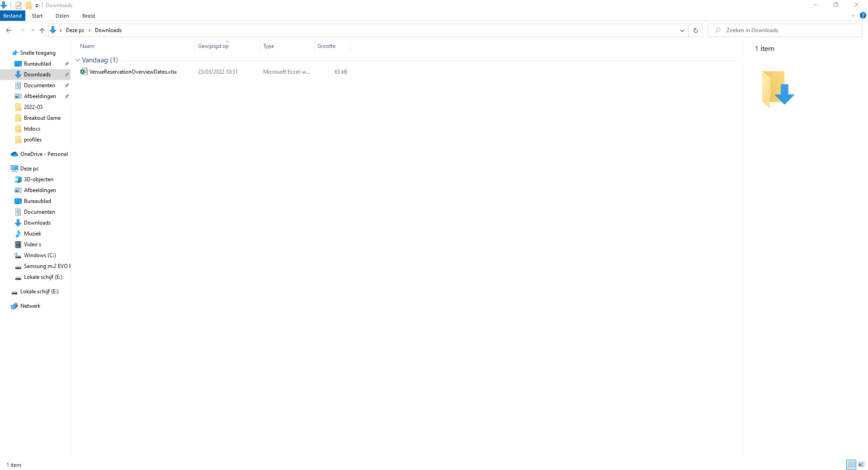The height and width of the screenshot is (470, 868).
Task: Sort by Grootte column header
Action: click(332, 46)
